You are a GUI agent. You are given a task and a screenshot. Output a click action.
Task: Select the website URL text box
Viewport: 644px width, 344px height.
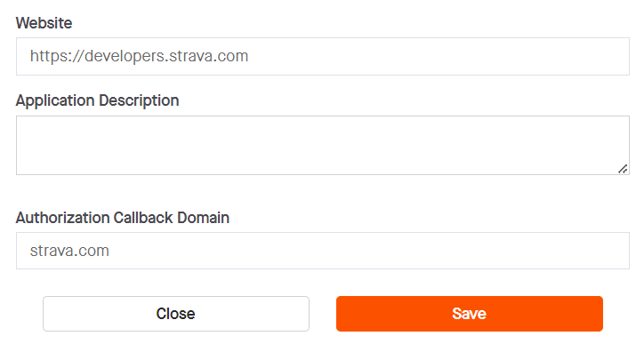tap(323, 56)
